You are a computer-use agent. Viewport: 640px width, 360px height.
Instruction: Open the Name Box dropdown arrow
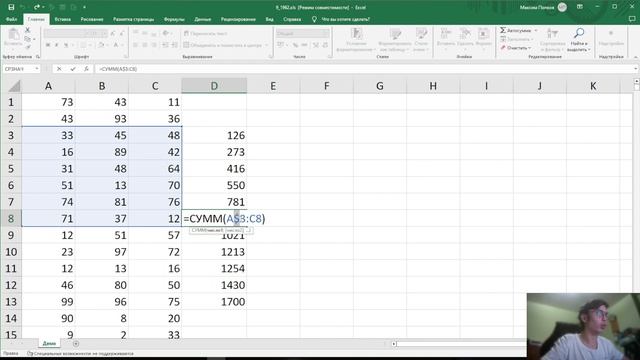tap(37, 69)
